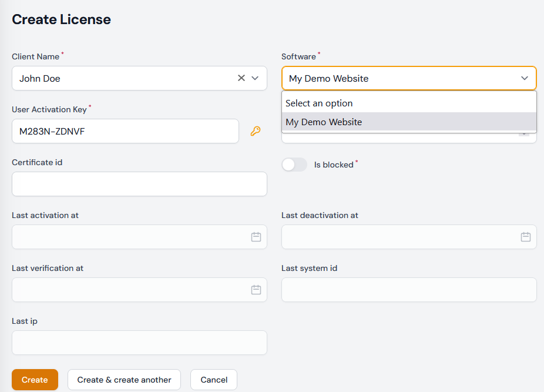Click the Last activation at date field
The width and height of the screenshot is (544, 392).
[x=129, y=237]
